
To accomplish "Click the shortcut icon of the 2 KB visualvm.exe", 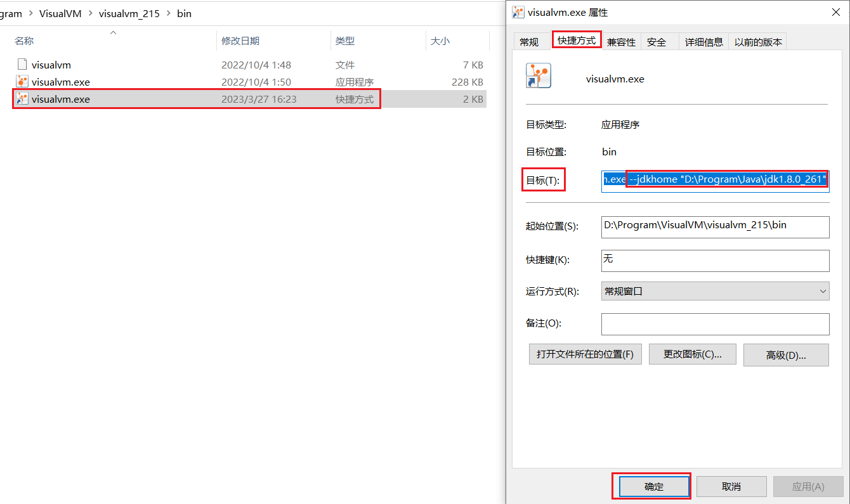I will click(22, 99).
